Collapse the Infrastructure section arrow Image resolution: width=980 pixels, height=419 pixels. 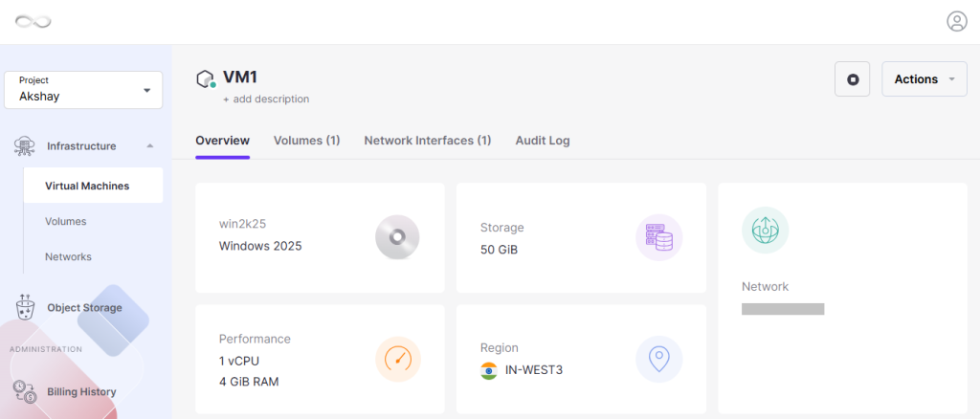click(x=149, y=146)
